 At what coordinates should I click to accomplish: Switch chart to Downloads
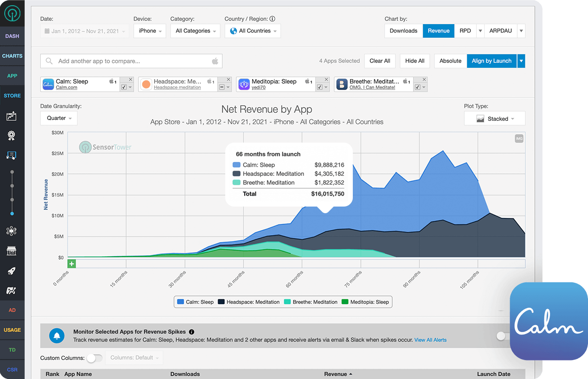[x=404, y=31]
